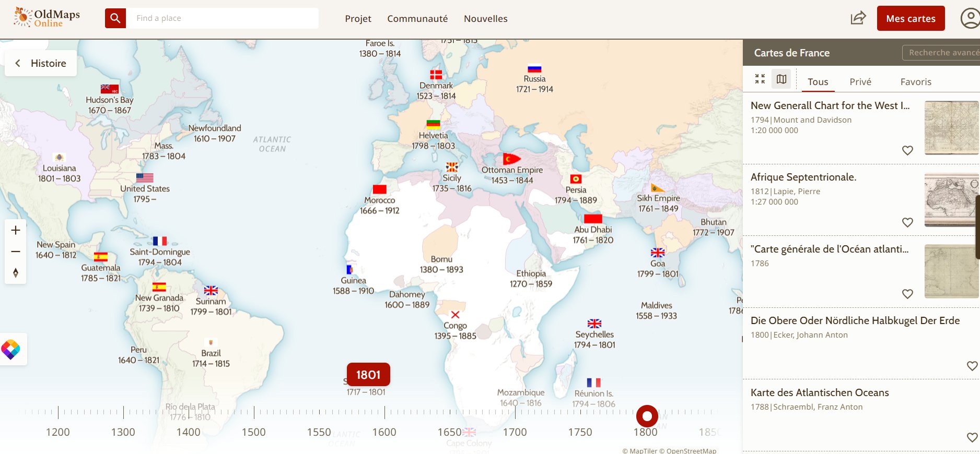Click the Russia flag icon
Screen dimensions: 980x454
click(534, 68)
